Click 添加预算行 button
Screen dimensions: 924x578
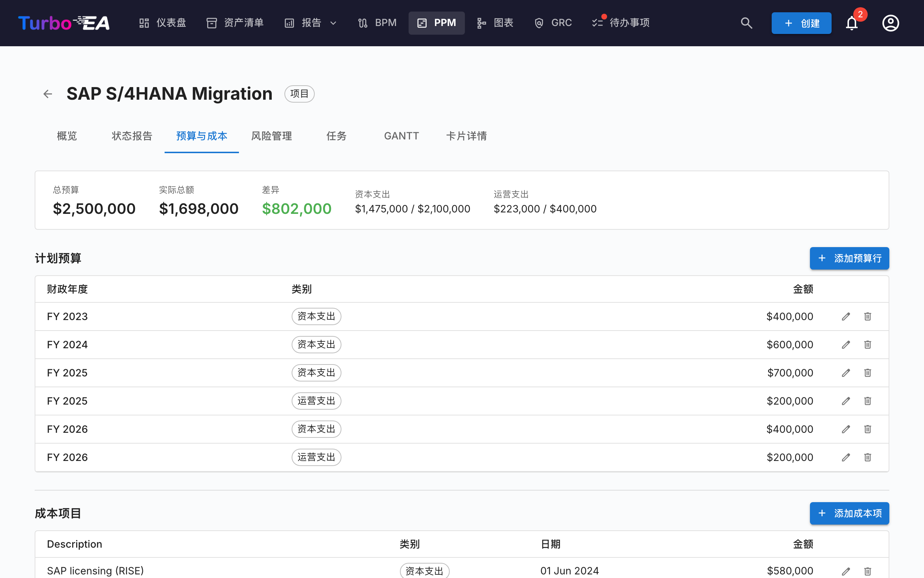click(x=849, y=258)
